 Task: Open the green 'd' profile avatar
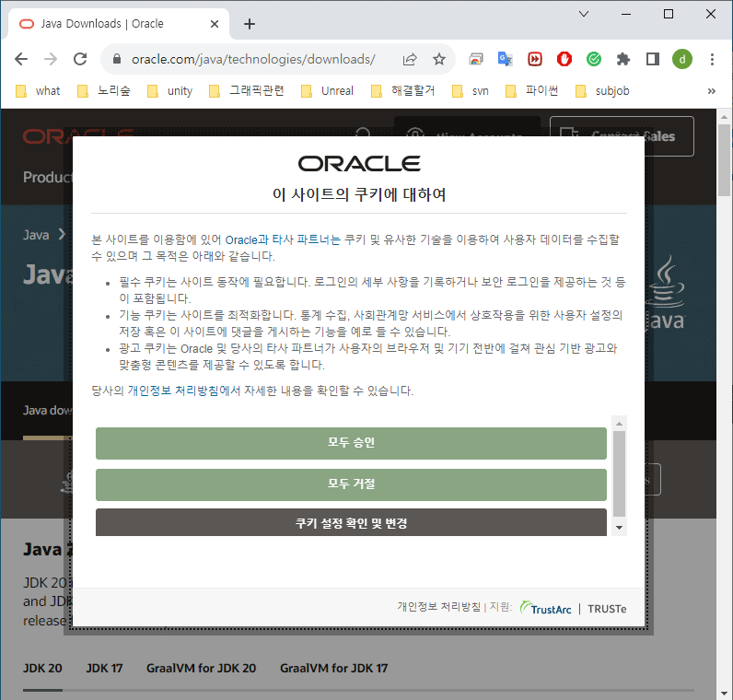pos(682,59)
